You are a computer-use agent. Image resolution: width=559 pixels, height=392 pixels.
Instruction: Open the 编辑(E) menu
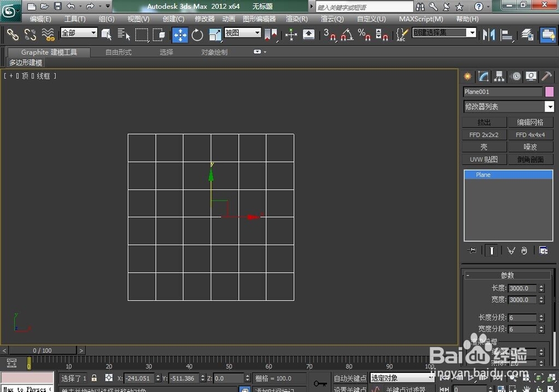[40, 19]
